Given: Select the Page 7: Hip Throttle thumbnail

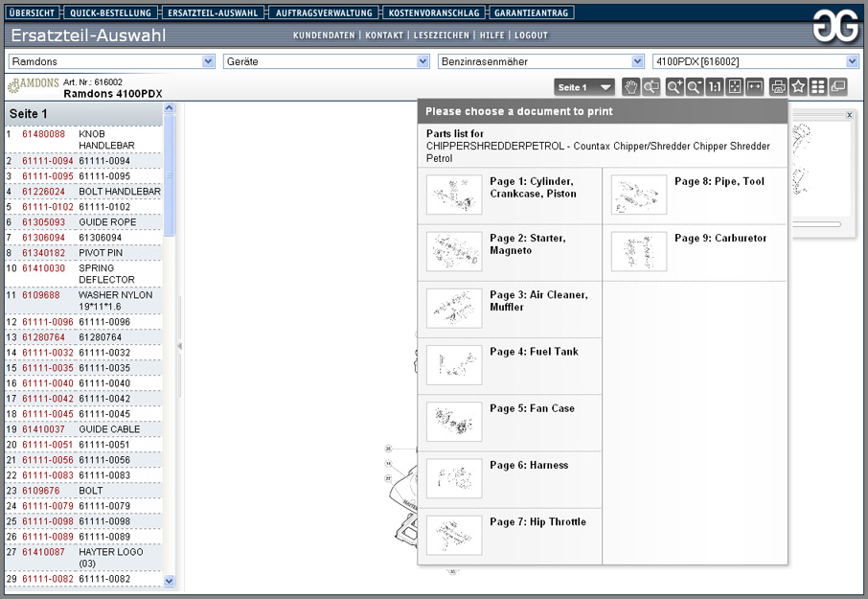Looking at the screenshot, I should click(x=454, y=536).
